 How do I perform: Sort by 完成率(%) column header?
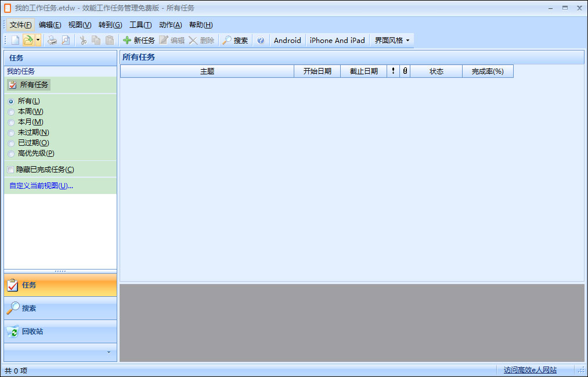(x=488, y=71)
